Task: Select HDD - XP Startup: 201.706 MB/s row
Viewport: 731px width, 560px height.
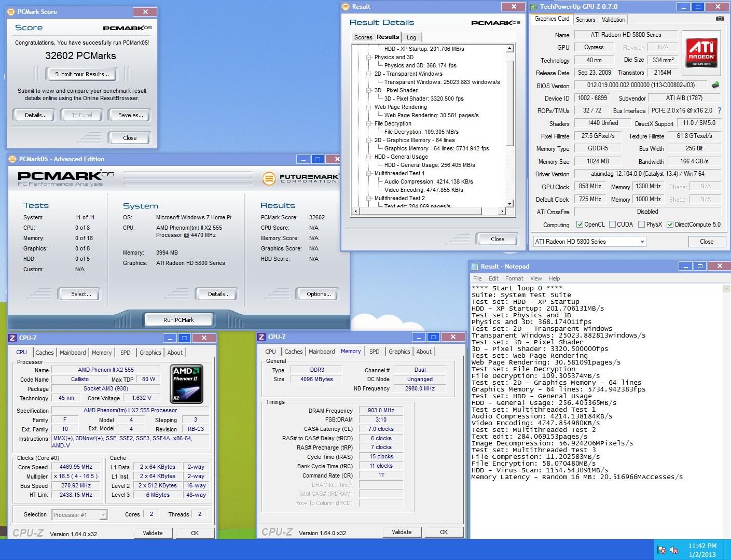Action: click(x=424, y=49)
